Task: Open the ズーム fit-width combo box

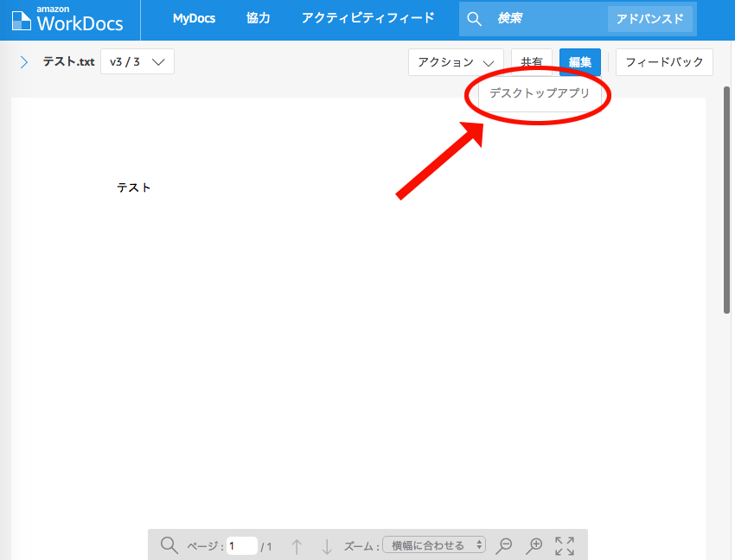Action: (434, 545)
